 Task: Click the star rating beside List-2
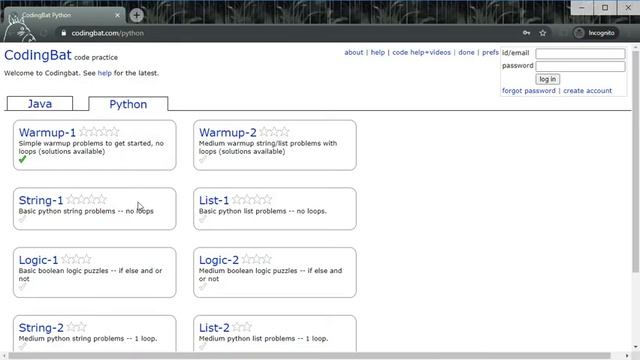(x=242, y=327)
